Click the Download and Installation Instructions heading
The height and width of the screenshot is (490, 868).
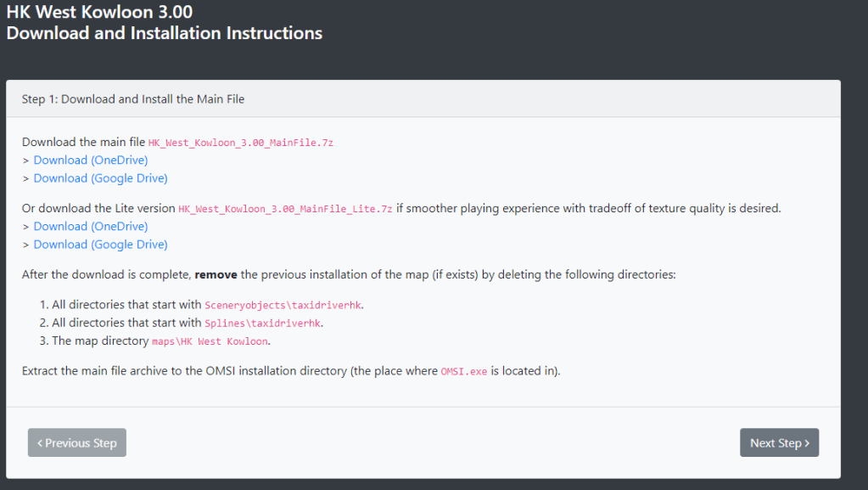point(164,34)
